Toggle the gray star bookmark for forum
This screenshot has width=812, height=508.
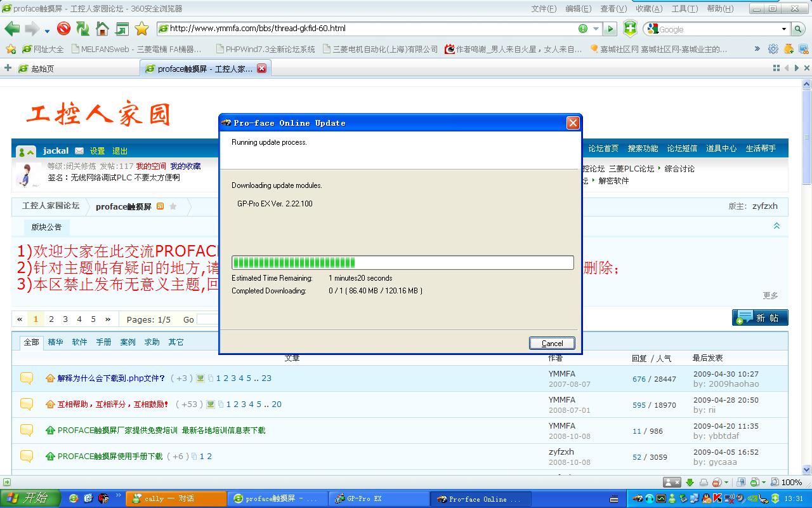(x=173, y=206)
